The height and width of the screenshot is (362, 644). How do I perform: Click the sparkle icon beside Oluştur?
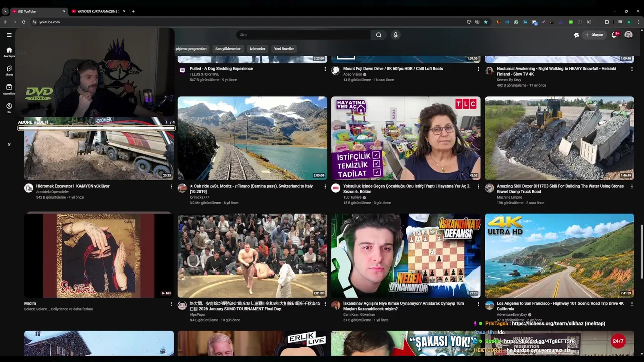click(576, 35)
